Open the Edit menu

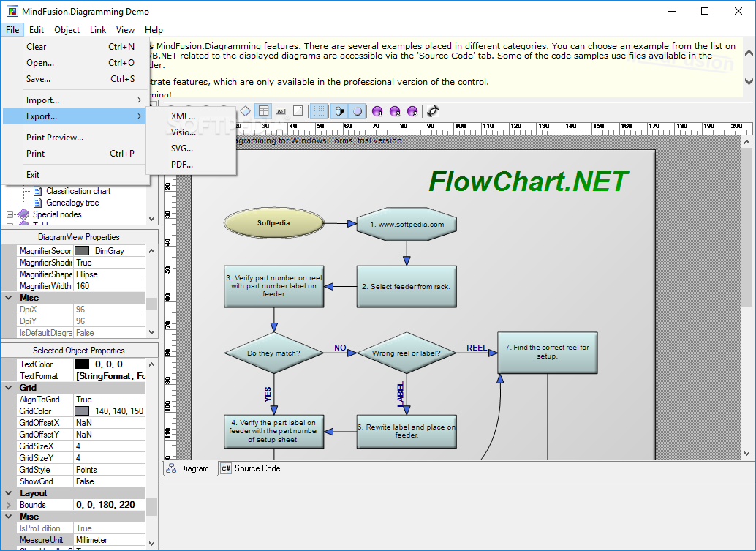point(36,30)
